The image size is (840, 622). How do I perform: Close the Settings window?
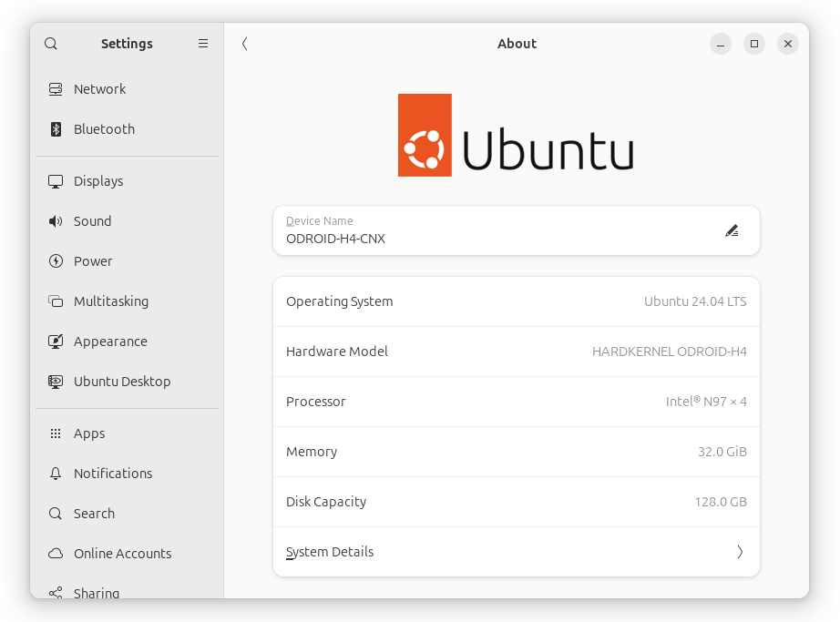[x=788, y=44]
